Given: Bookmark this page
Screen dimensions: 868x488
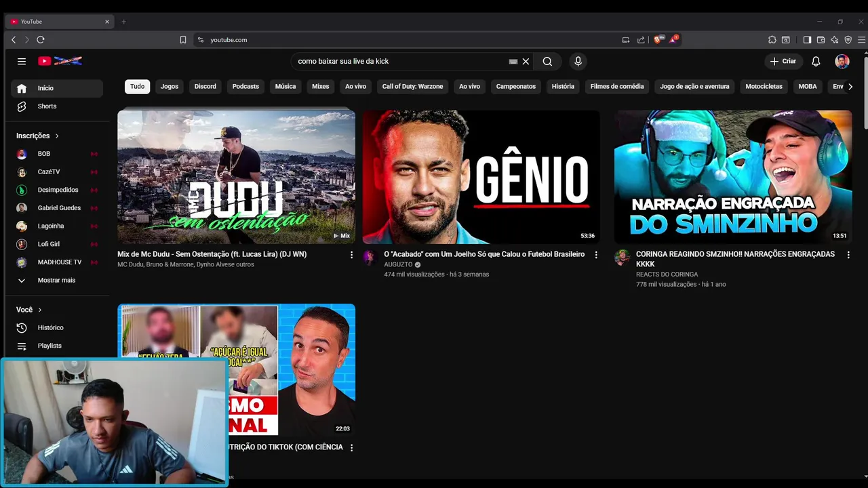Looking at the screenshot, I should [183, 40].
